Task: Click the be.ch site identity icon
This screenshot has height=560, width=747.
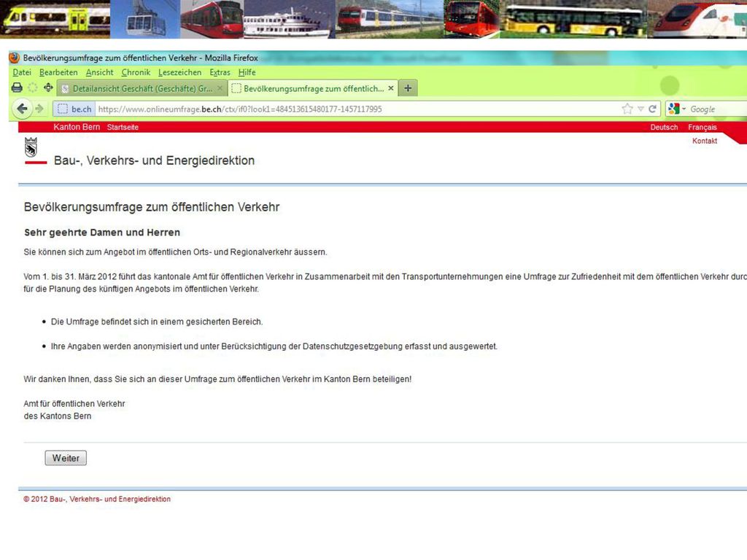Action: pos(75,109)
